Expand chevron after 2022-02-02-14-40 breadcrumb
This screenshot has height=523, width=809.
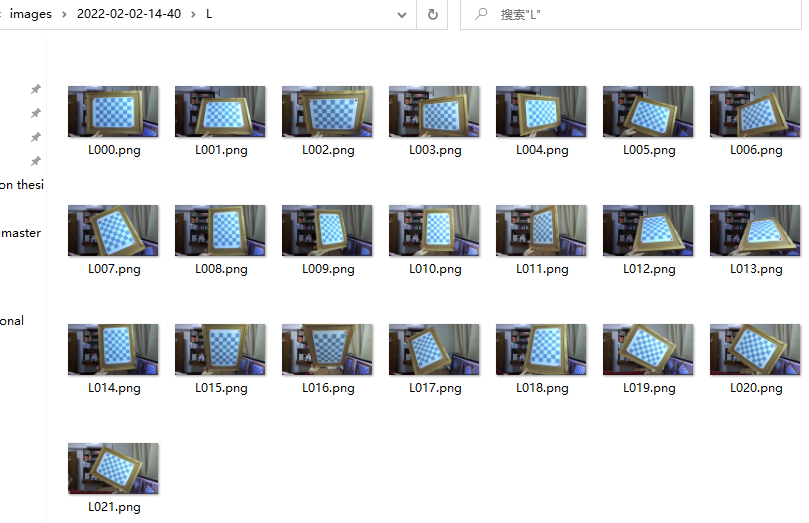tap(193, 14)
